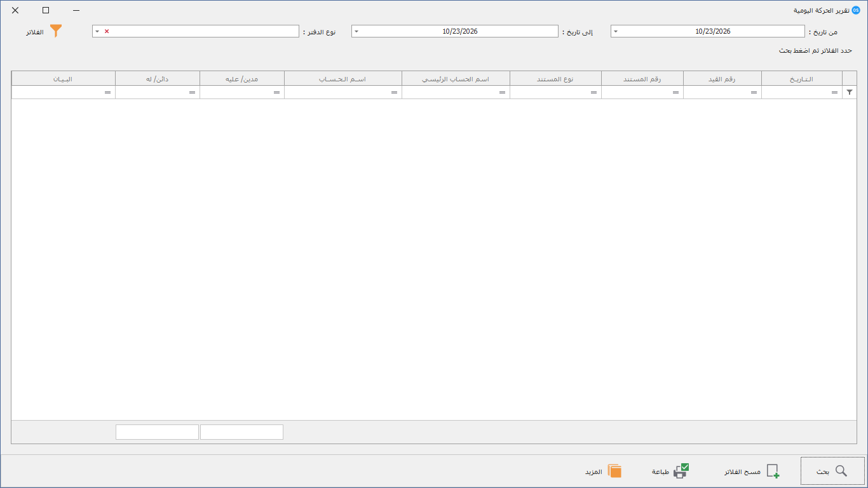
Task: Clear نوع الدفتر with the red x
Action: click(x=107, y=31)
